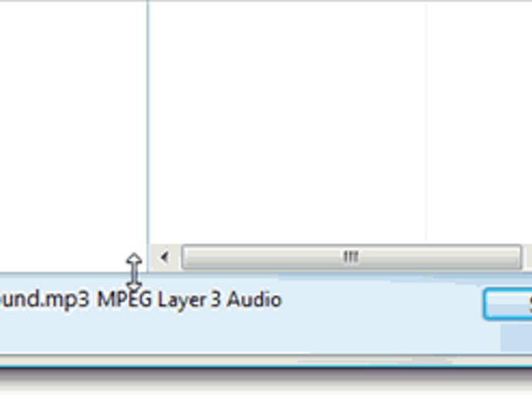Image resolution: width=532 pixels, height=399 pixels.
Task: Click empty space in the file list area
Action: [x=288, y=122]
